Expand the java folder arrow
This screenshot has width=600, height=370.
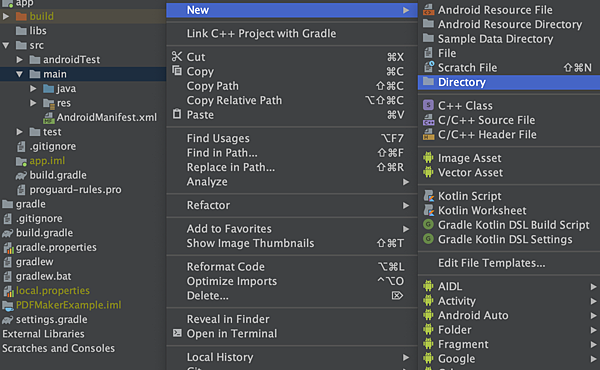33,88
